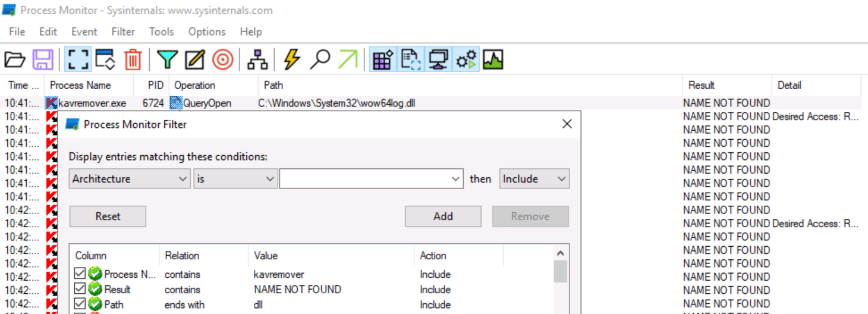Uncheck the Path ends with dll filter
Screen dimensions: 868x314
[80, 304]
